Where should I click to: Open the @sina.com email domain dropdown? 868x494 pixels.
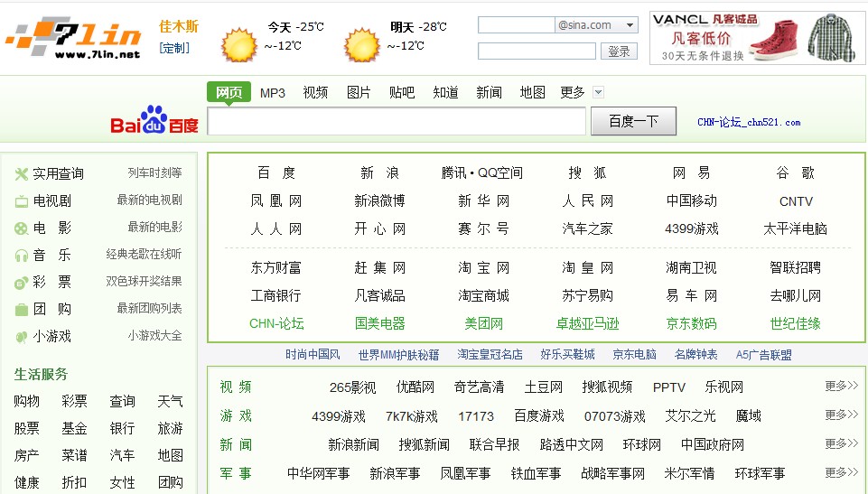pyautogui.click(x=630, y=25)
